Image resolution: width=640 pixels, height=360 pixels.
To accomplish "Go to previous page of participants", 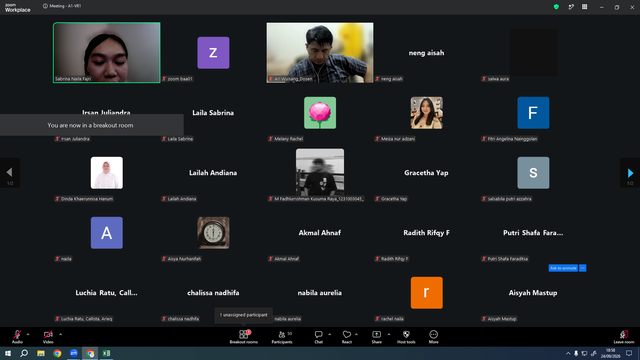I will pyautogui.click(x=9, y=173).
